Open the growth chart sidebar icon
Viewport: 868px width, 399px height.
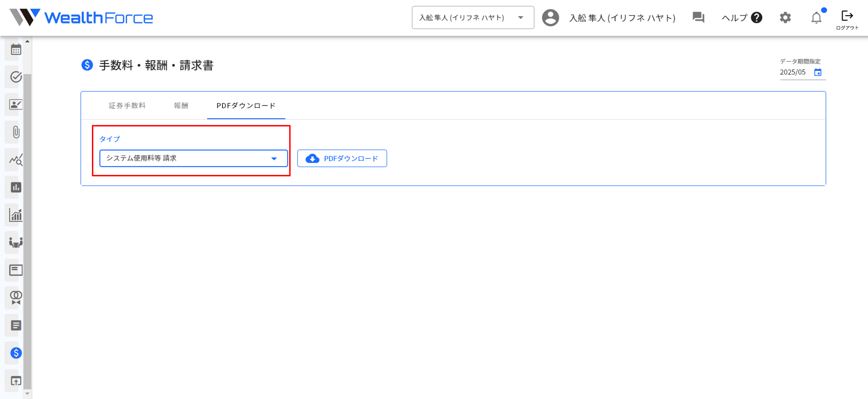16,215
